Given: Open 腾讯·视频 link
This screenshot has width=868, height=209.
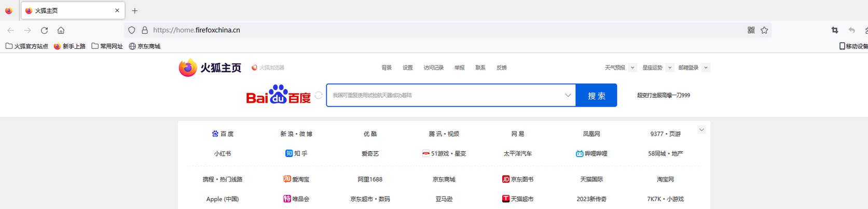Looking at the screenshot, I should (444, 134).
